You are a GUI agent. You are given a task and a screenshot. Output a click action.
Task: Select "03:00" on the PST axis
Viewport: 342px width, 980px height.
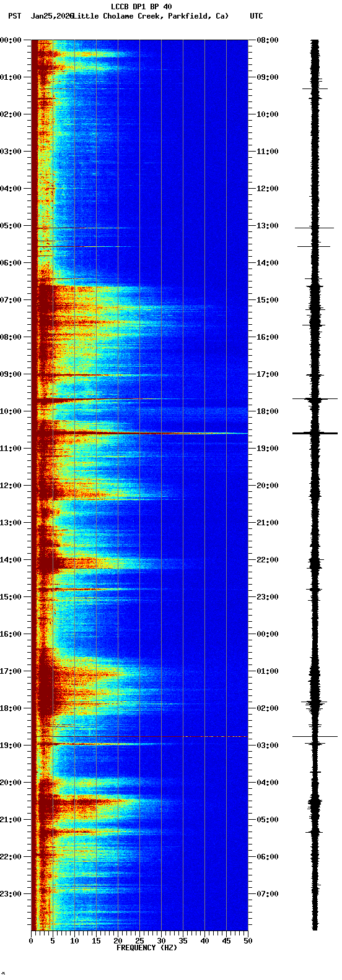pyautogui.click(x=11, y=152)
